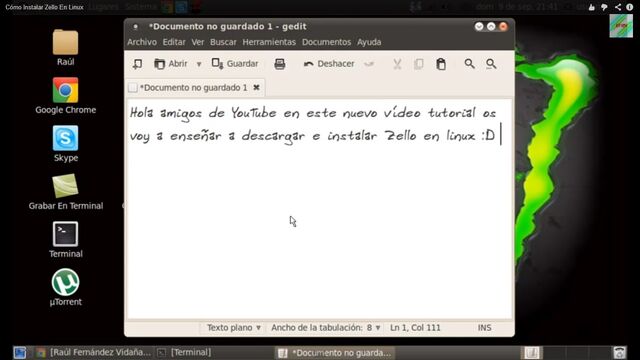Click the share icon in video overlay
Screen dimensions: 640x360
tap(618, 7)
